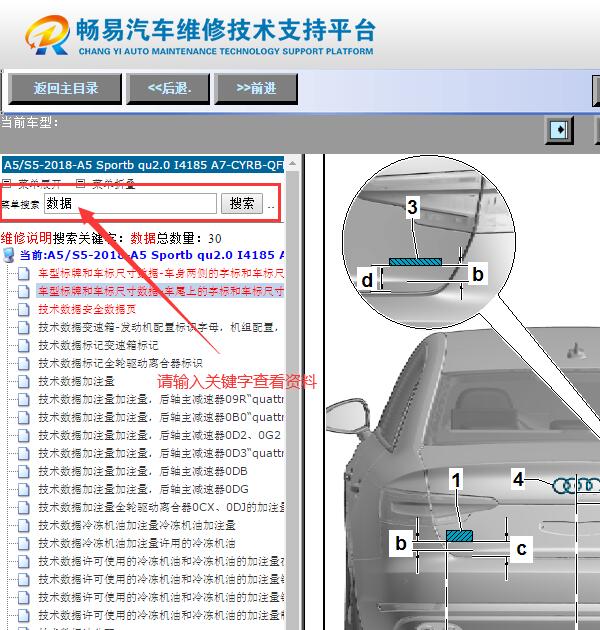The image size is (600, 630).
Task: Go forward with the >>前进 button
Action: pyautogui.click(x=256, y=88)
